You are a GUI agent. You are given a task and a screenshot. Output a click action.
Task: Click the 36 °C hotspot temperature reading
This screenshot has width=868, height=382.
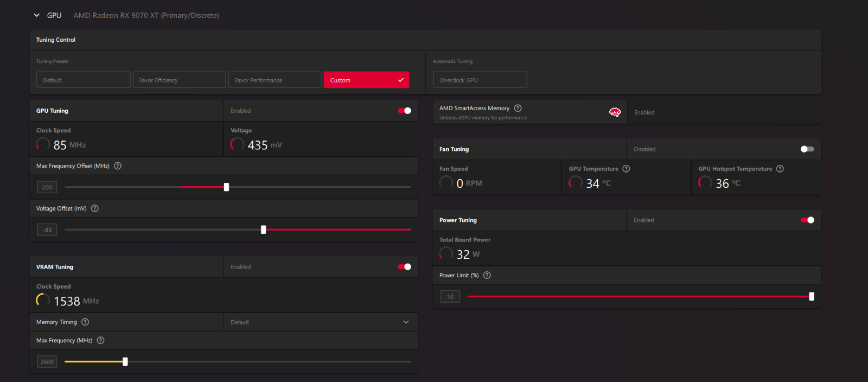pos(728,183)
